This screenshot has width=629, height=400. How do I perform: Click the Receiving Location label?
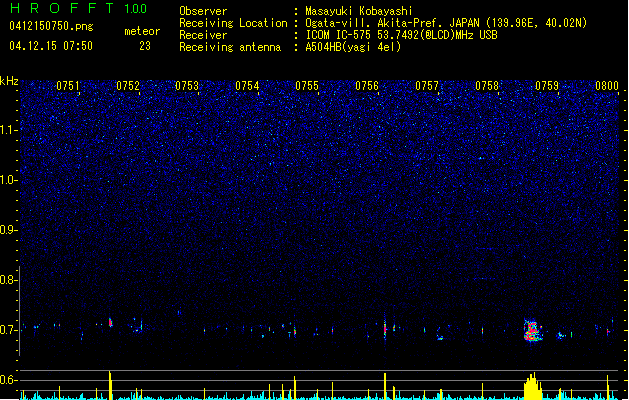233,23
